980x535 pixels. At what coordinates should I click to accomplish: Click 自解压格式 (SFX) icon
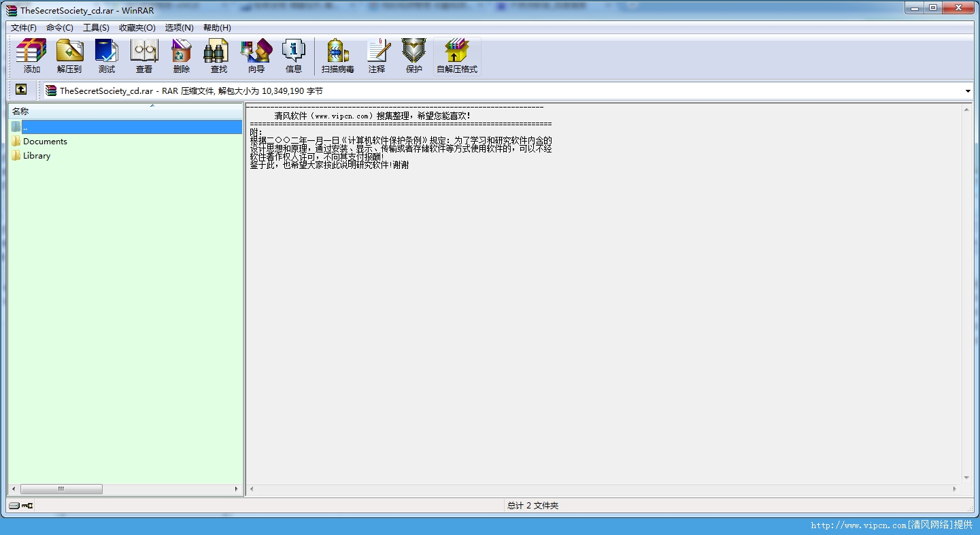457,56
